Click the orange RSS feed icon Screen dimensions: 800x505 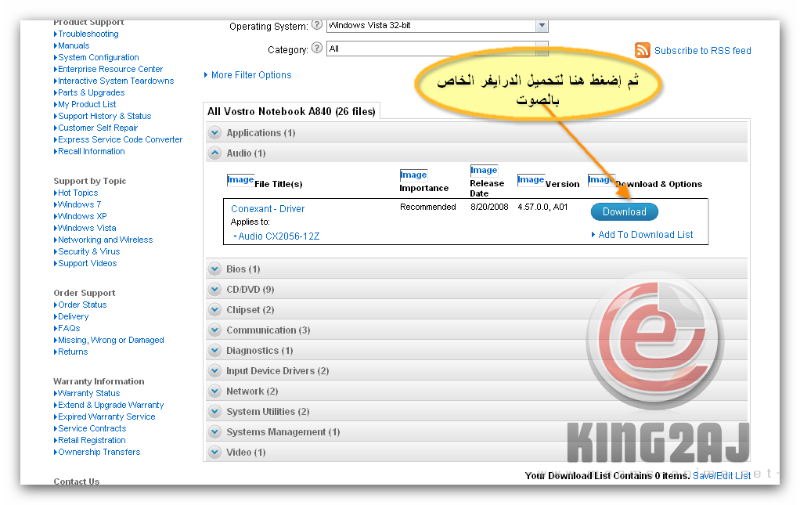tap(643, 50)
